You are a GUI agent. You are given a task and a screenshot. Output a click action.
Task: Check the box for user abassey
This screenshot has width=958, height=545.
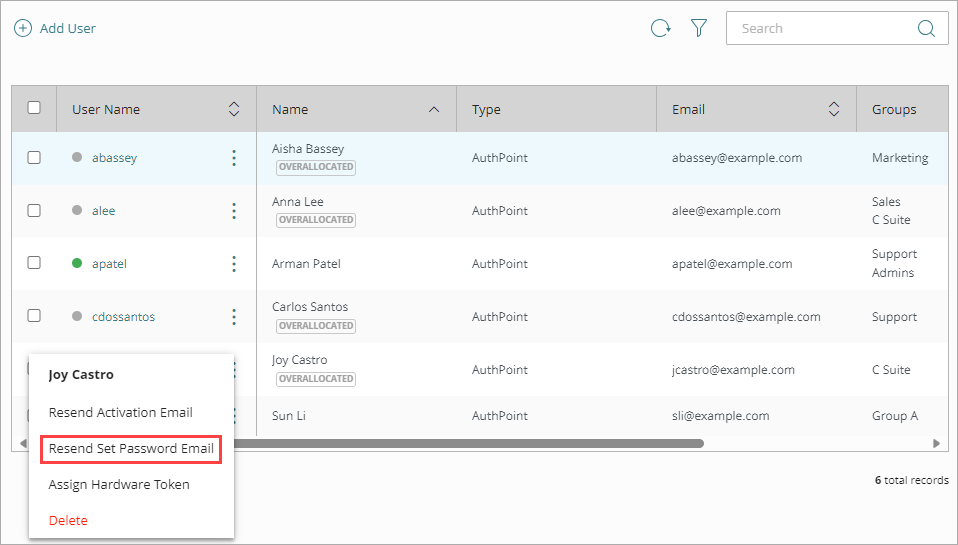34,158
